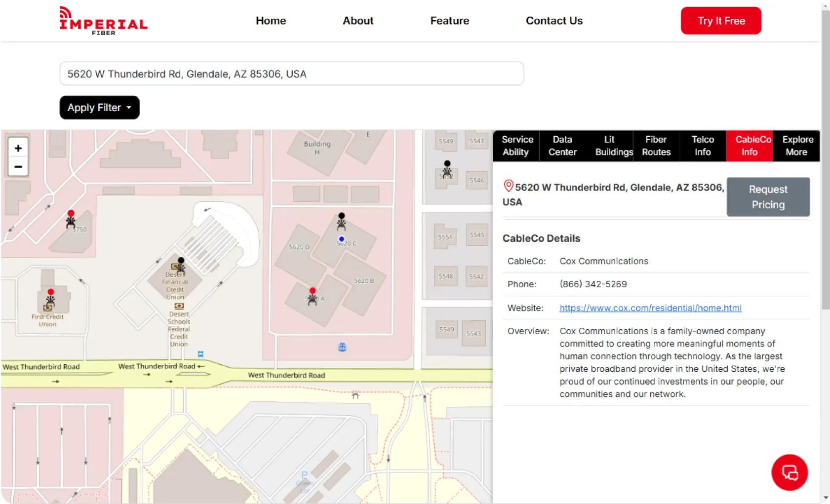This screenshot has height=504, width=830.
Task: Go to the Home page
Action: [x=271, y=21]
